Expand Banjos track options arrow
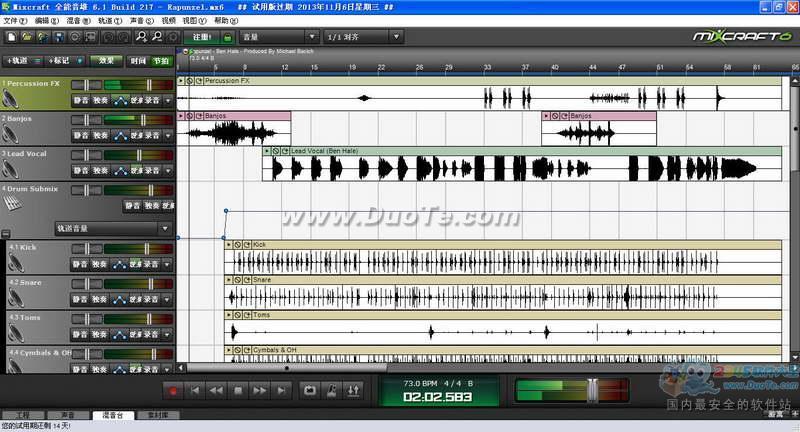 (167, 136)
